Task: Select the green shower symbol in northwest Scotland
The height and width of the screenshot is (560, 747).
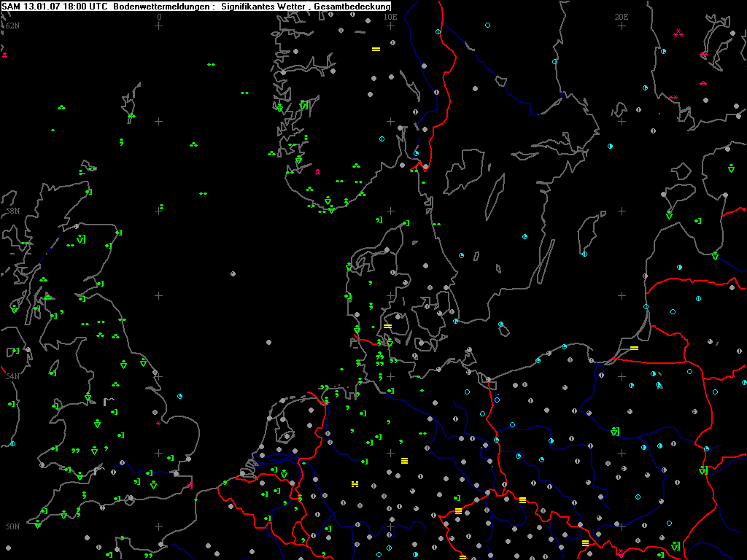Action: tap(80, 238)
